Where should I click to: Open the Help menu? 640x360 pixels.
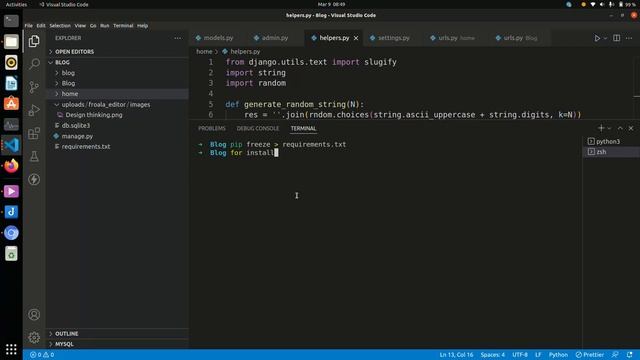point(142,25)
